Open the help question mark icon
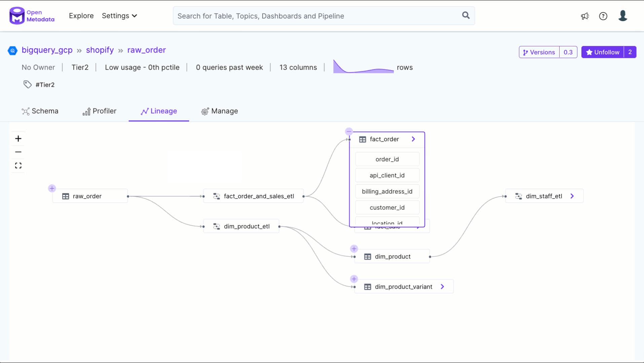Screen dimensions: 644x363 [x=603, y=16]
